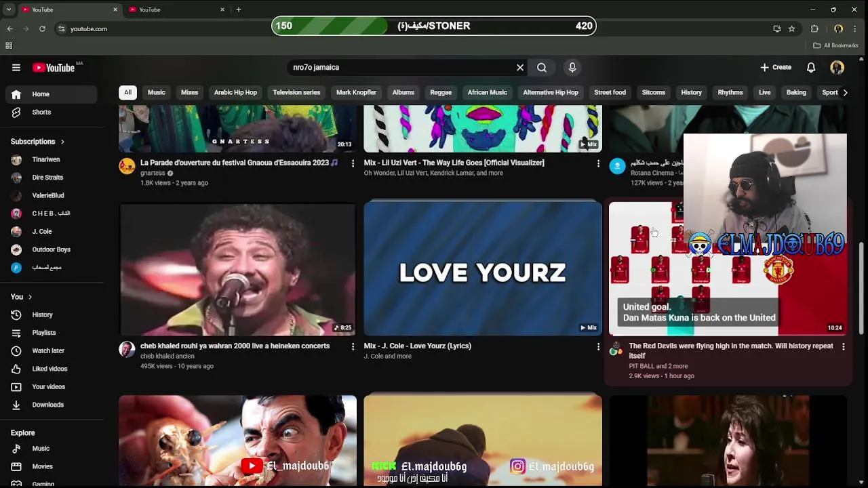Image resolution: width=868 pixels, height=488 pixels.
Task: Open the Tinariwen subscription channel
Action: (x=52, y=159)
